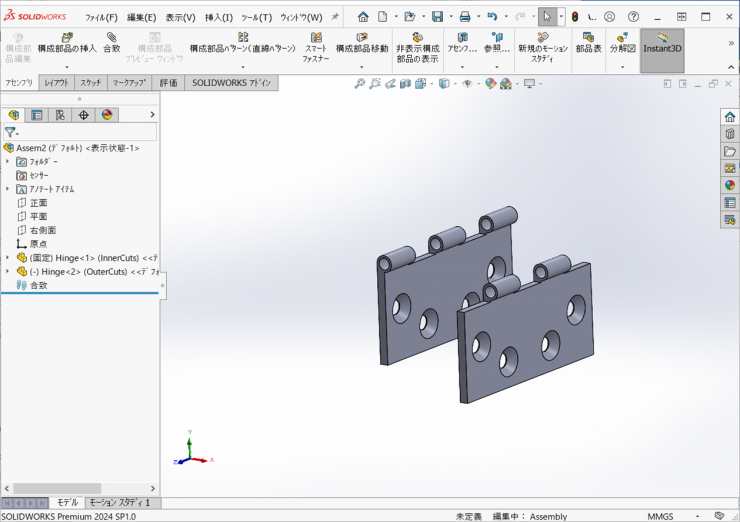Click the MMGS unit system in status bar
The image size is (740, 522).
(660, 516)
